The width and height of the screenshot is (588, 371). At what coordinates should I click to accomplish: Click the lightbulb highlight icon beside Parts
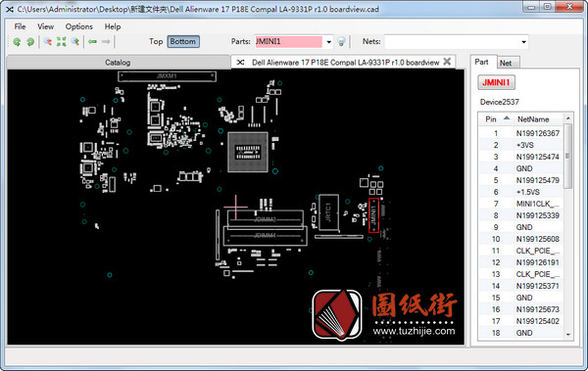pos(341,41)
